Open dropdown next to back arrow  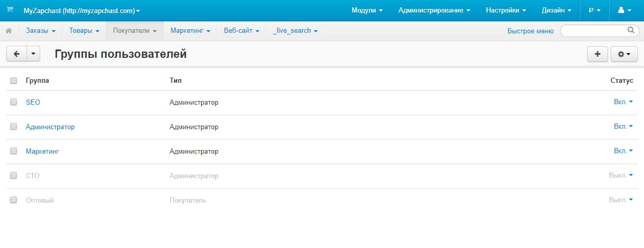[33, 54]
